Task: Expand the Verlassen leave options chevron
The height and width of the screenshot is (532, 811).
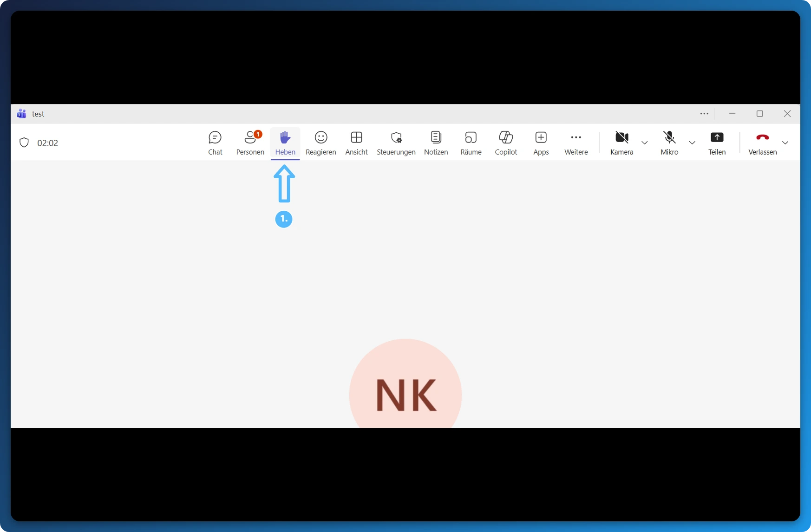Action: tap(785, 143)
